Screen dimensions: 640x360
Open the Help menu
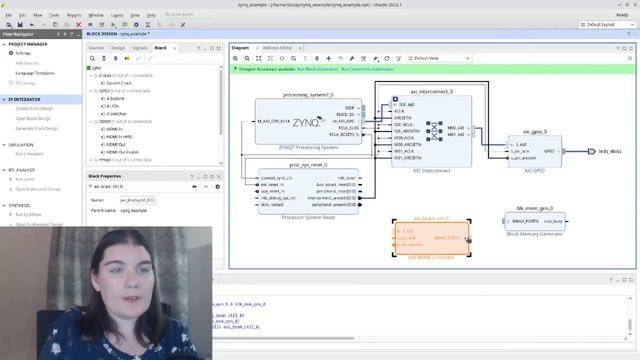(151, 15)
